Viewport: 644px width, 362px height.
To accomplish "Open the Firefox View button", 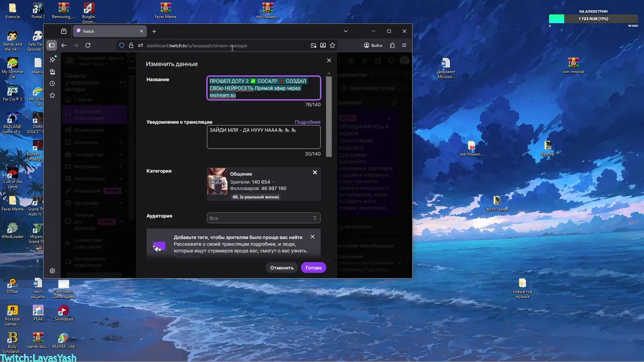I will [63, 31].
